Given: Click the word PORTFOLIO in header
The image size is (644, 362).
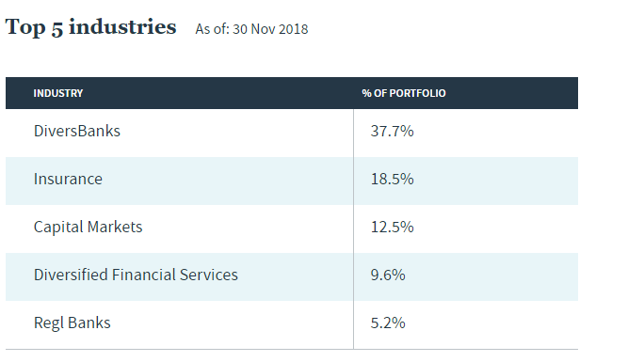Looking at the screenshot, I should coord(417,93).
